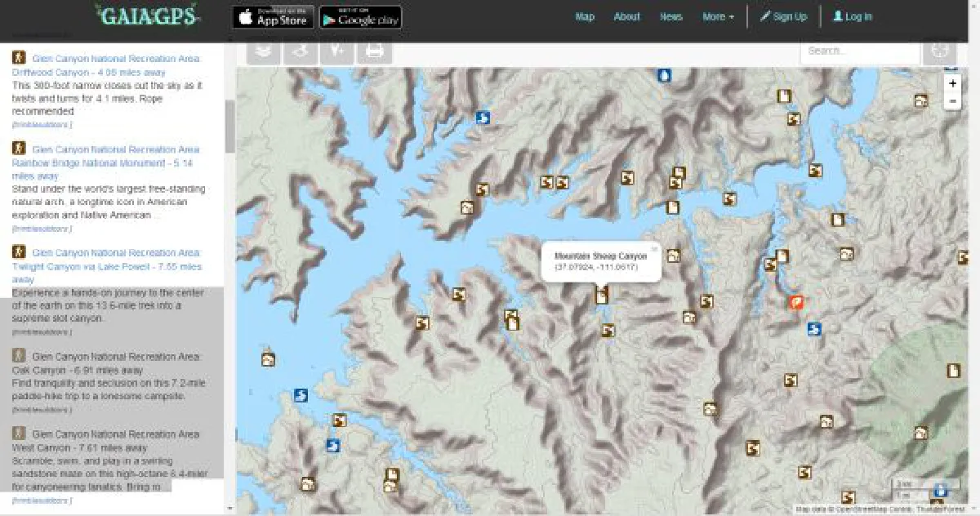Open the OpenStreetMap attribution link
Viewport: 980px width, 516px height.
(863, 509)
